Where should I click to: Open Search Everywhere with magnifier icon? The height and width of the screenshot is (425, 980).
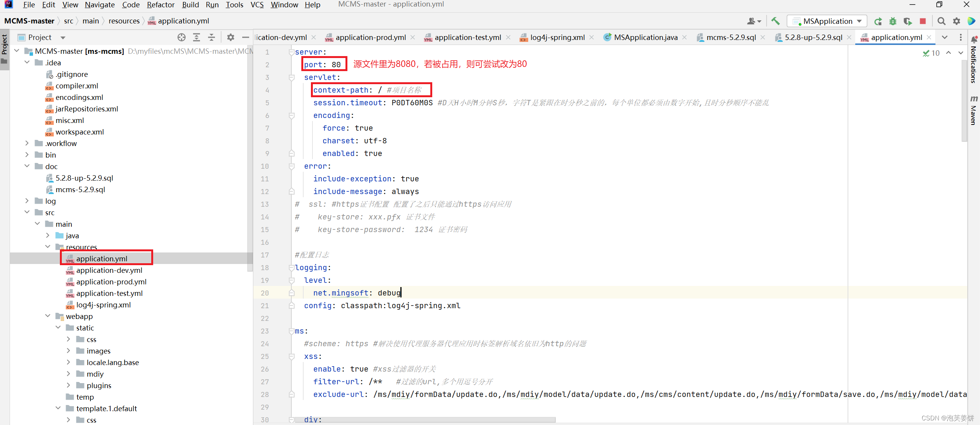click(x=941, y=22)
